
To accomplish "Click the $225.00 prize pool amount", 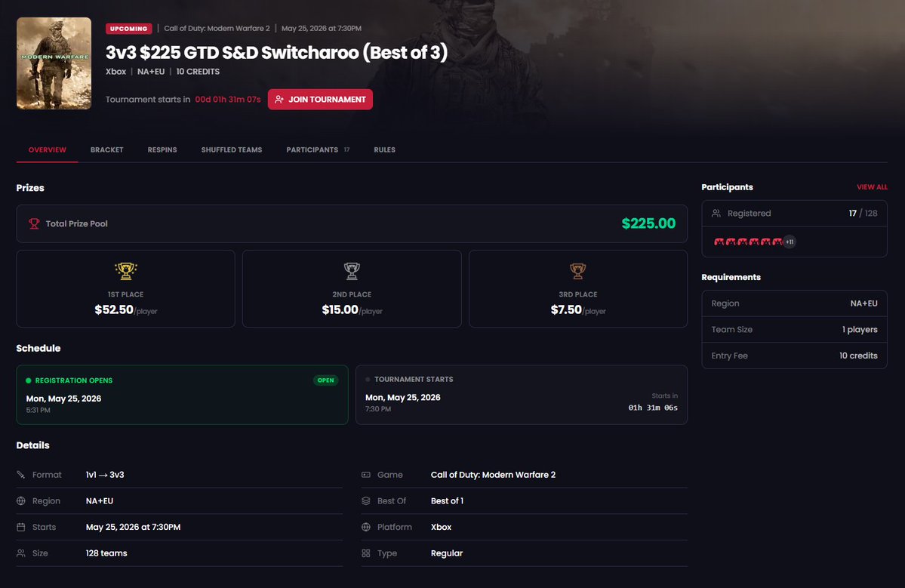I will 648,223.
